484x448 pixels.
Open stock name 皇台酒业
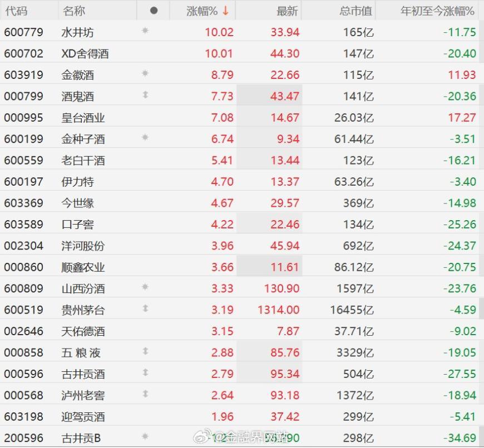[83, 118]
